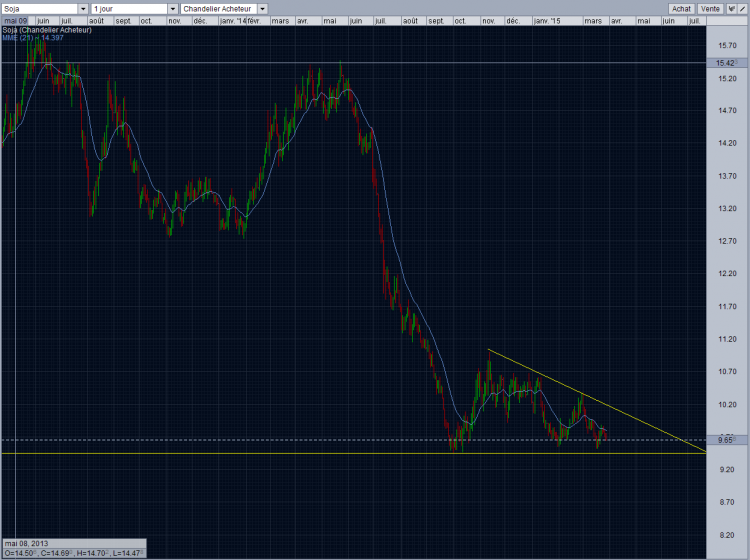Image resolution: width=750 pixels, height=560 pixels.
Task: Select the 9.65 current price marker
Action: click(727, 440)
